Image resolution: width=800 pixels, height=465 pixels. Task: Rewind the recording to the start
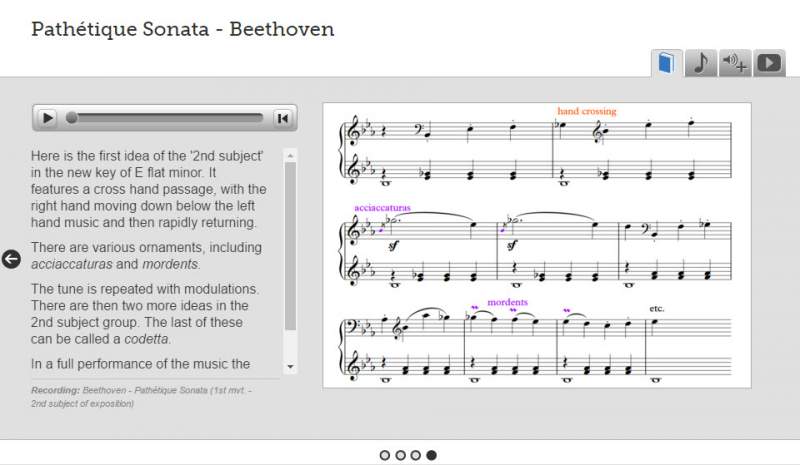coord(282,118)
